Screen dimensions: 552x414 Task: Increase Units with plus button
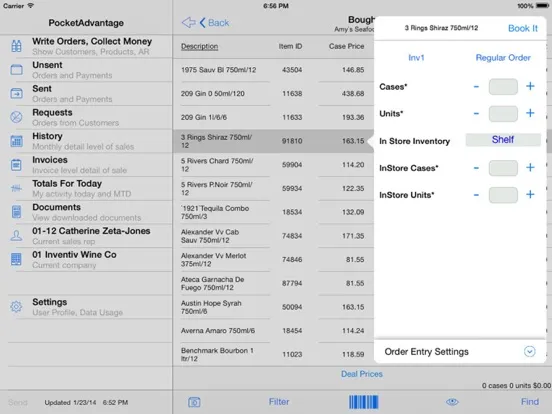[x=530, y=113]
